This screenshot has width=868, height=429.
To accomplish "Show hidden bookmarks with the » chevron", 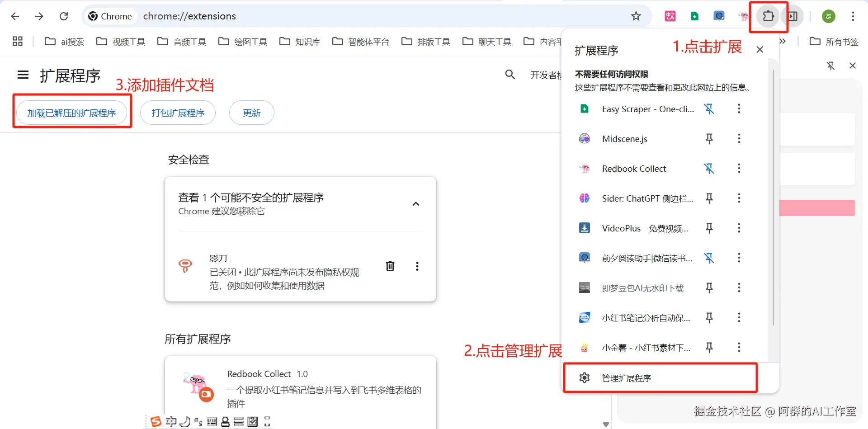I will (783, 41).
